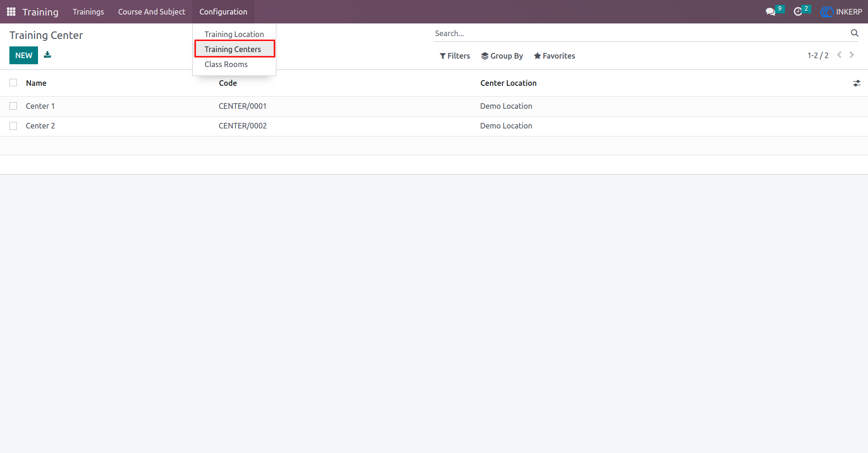Image resolution: width=868 pixels, height=453 pixels.
Task: Check the Center 2 row checkbox
Action: pyautogui.click(x=13, y=126)
